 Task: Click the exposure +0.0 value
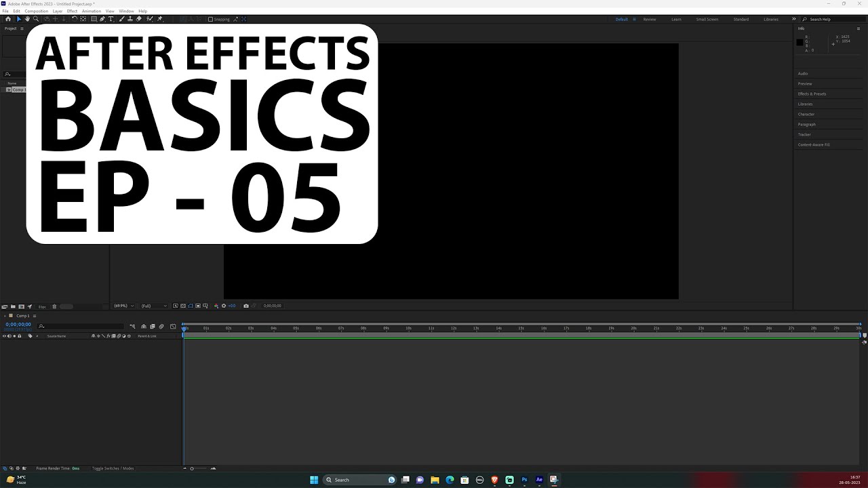tap(232, 306)
